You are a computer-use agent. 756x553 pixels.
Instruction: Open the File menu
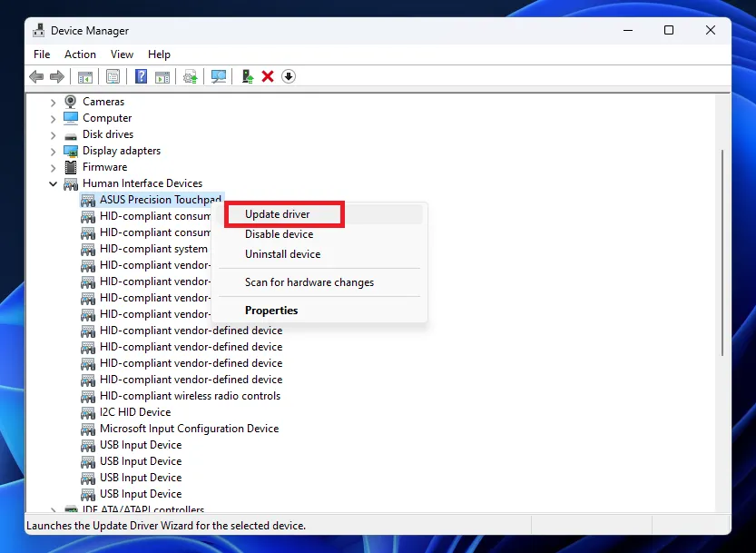[x=42, y=54]
